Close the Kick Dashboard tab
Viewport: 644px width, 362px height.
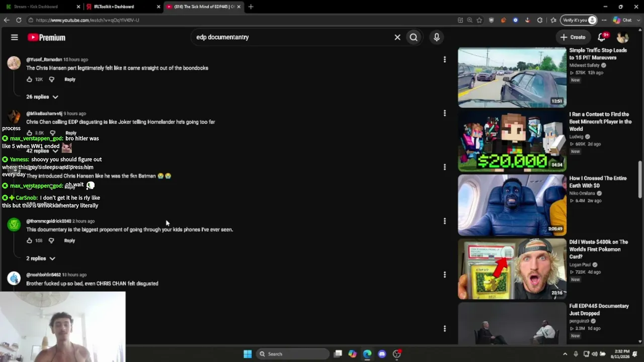point(78,7)
